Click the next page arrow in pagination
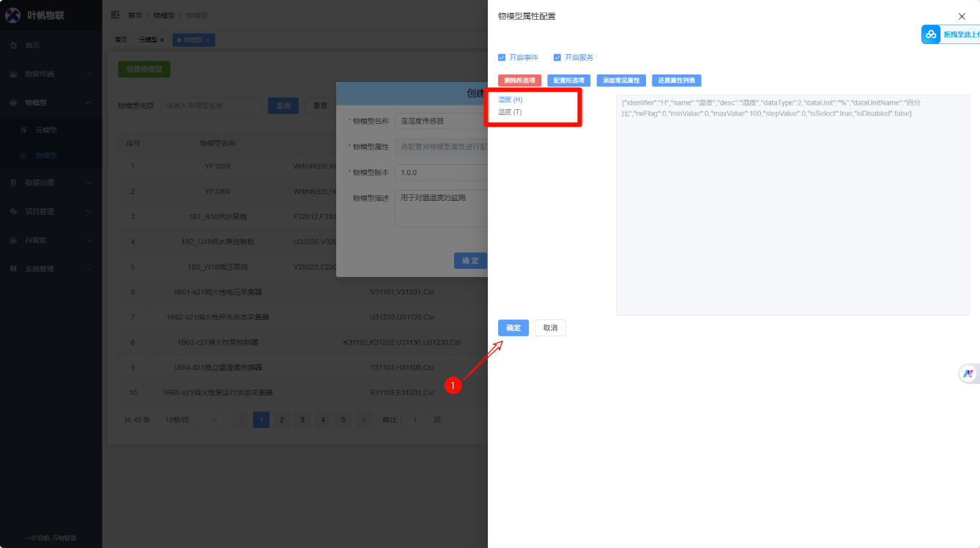 click(364, 420)
